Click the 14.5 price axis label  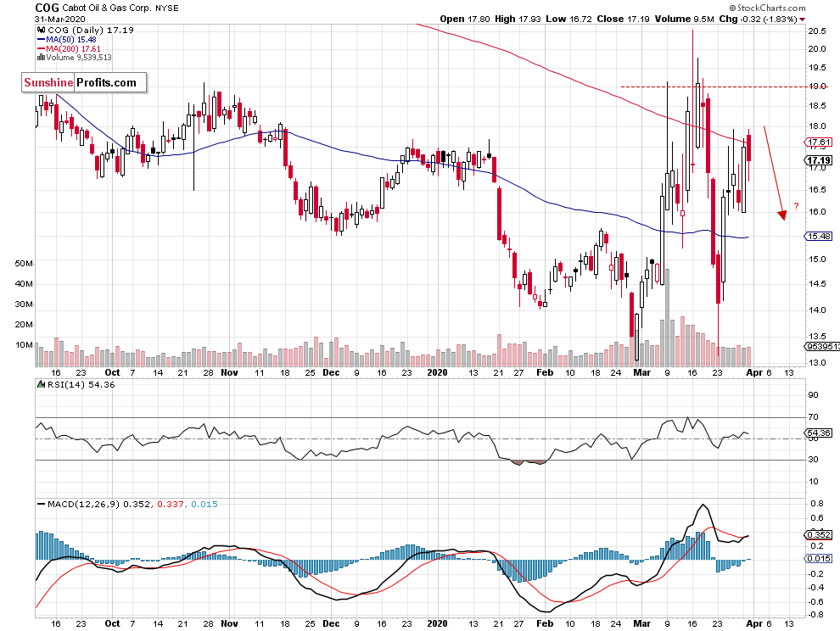click(x=817, y=283)
